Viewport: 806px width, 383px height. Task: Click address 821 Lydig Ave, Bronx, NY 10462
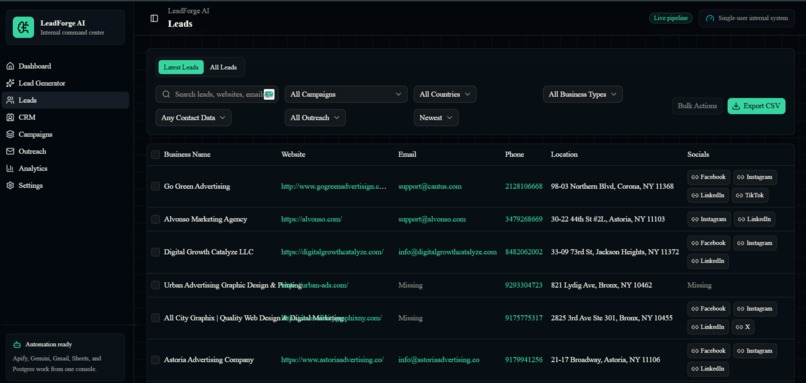click(x=601, y=285)
